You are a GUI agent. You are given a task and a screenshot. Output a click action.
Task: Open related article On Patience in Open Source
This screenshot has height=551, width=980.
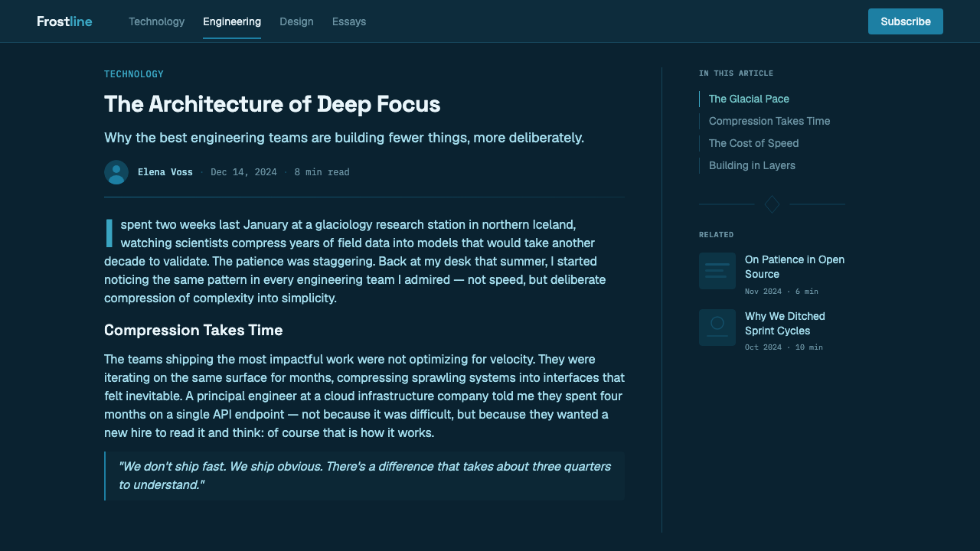coord(795,267)
